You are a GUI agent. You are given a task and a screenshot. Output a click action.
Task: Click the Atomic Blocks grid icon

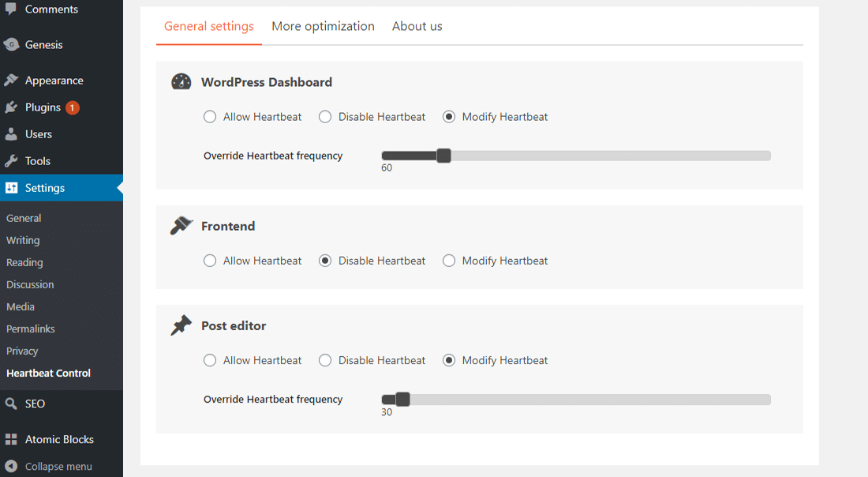pos(11,440)
